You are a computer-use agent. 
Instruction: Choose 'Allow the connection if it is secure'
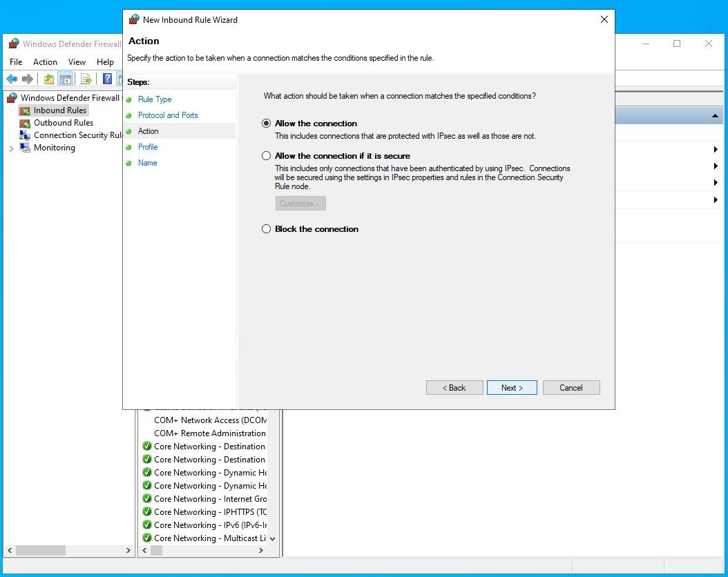[x=266, y=156]
